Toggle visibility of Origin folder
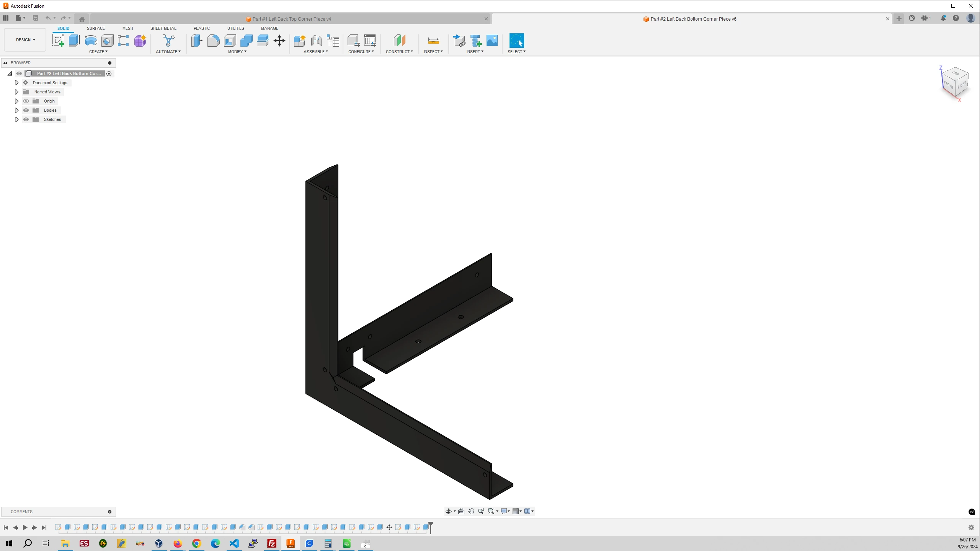 (x=26, y=101)
